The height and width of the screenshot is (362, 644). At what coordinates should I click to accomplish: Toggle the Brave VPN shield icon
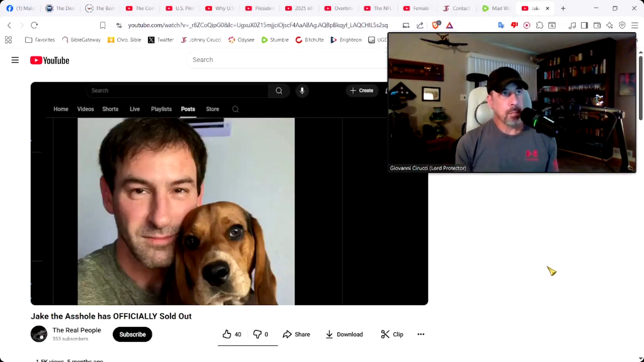(622, 25)
